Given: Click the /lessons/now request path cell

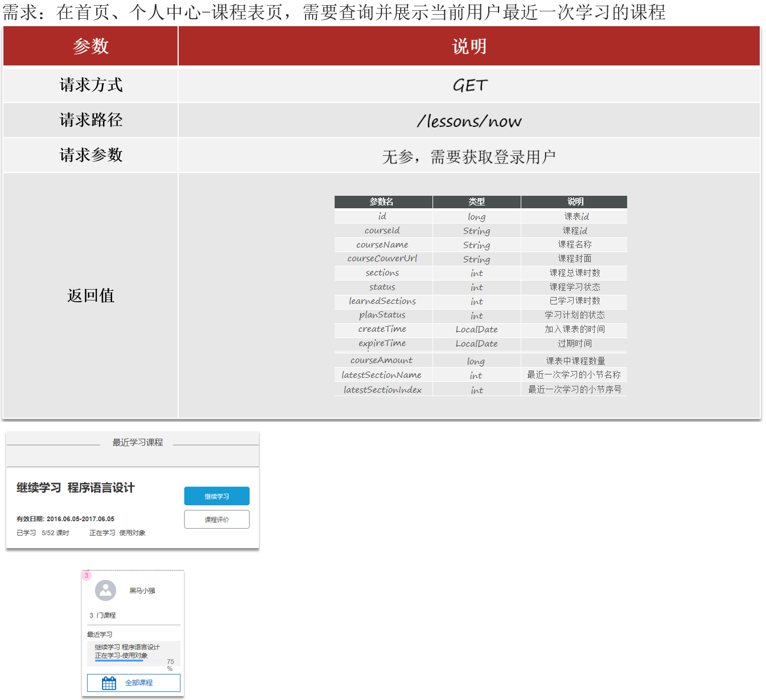Looking at the screenshot, I should coord(469,121).
